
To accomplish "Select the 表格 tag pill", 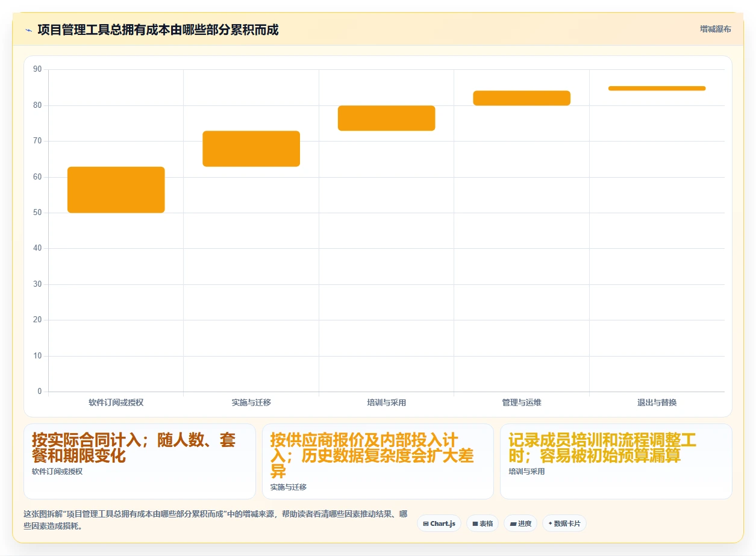I will (x=483, y=523).
